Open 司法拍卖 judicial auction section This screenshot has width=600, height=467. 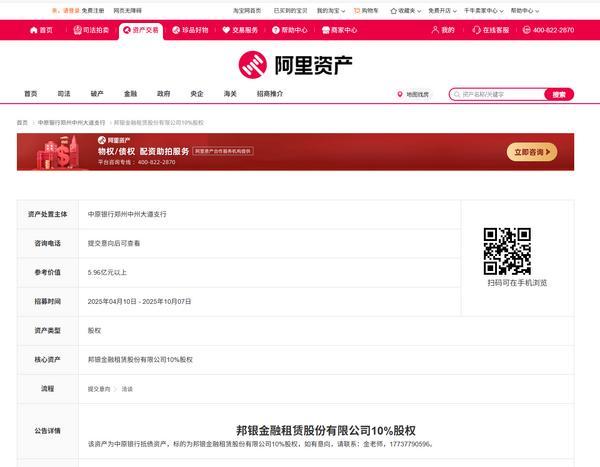[90, 30]
